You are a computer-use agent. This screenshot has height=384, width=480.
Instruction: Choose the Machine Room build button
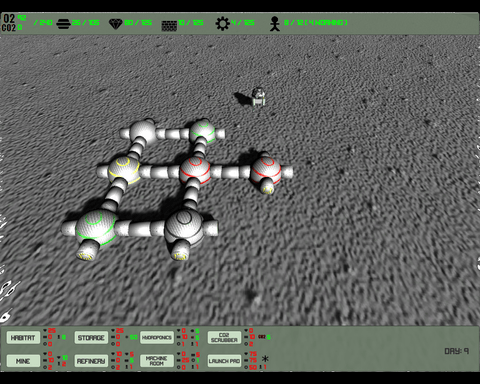157,361
